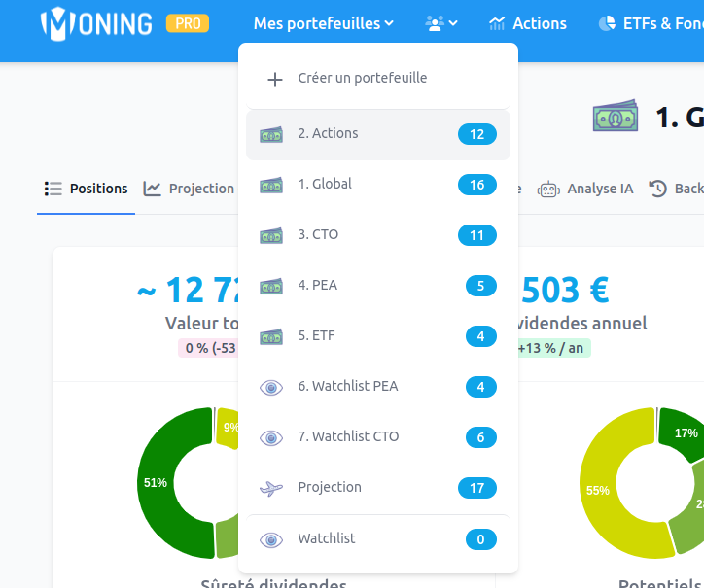704x588 pixels.
Task: Open the Backtest history tab
Action: point(676,189)
